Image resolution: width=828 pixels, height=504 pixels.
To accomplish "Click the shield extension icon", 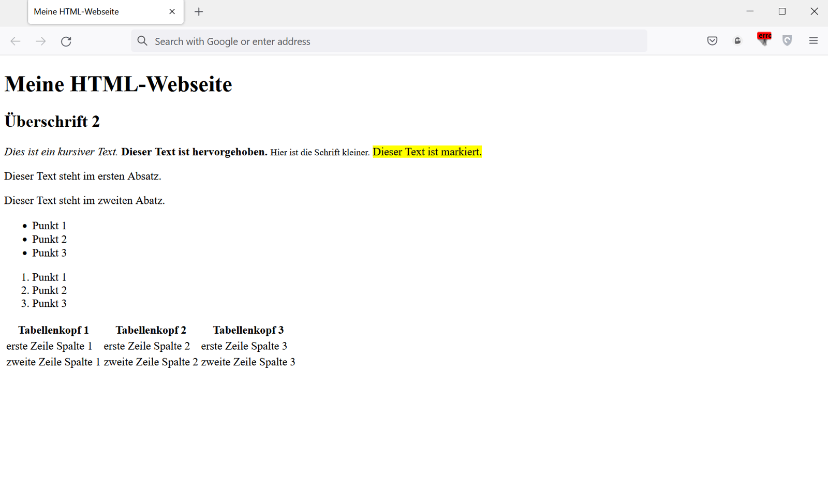I will pos(787,40).
